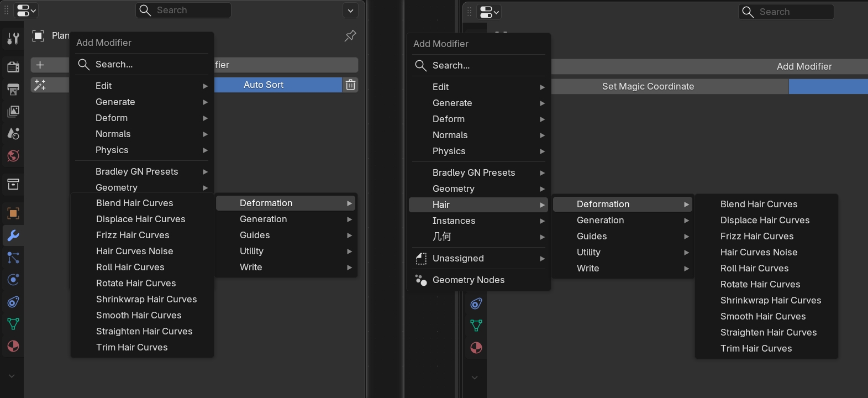Screen dimensions: 868x398
Task: Expand the Unassigned submenu
Action: click(x=478, y=258)
